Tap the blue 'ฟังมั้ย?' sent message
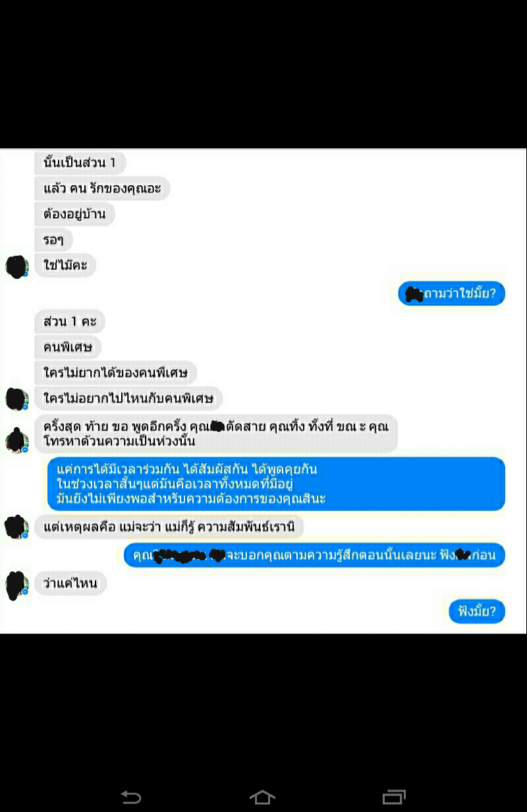The height and width of the screenshot is (812, 527). pyautogui.click(x=477, y=611)
